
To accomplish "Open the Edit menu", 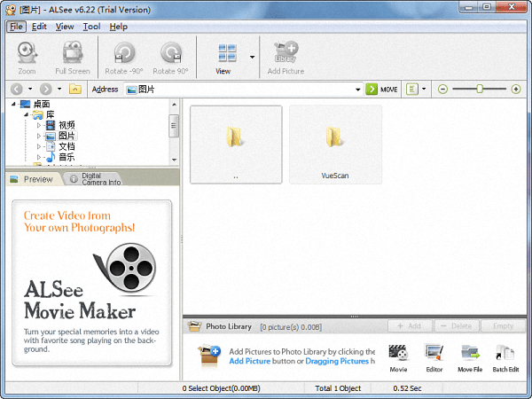I will coord(39,27).
